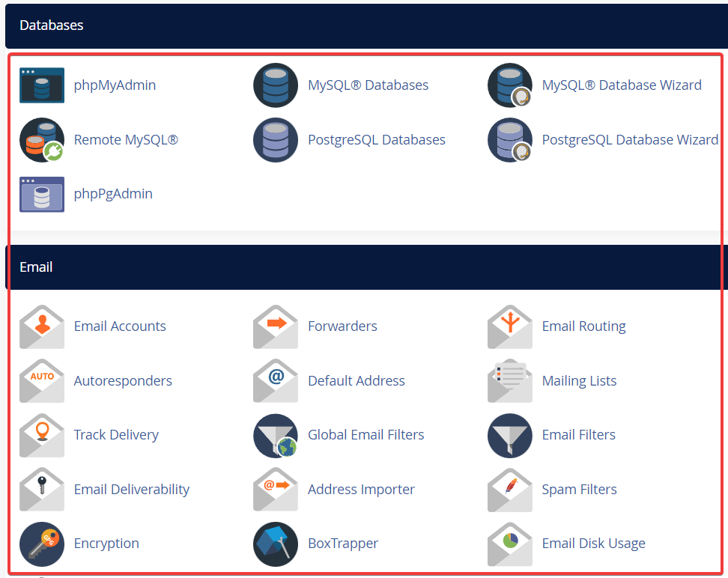Viewport: 728px width, 578px height.
Task: Go to the Track Delivery link
Action: [x=116, y=435]
